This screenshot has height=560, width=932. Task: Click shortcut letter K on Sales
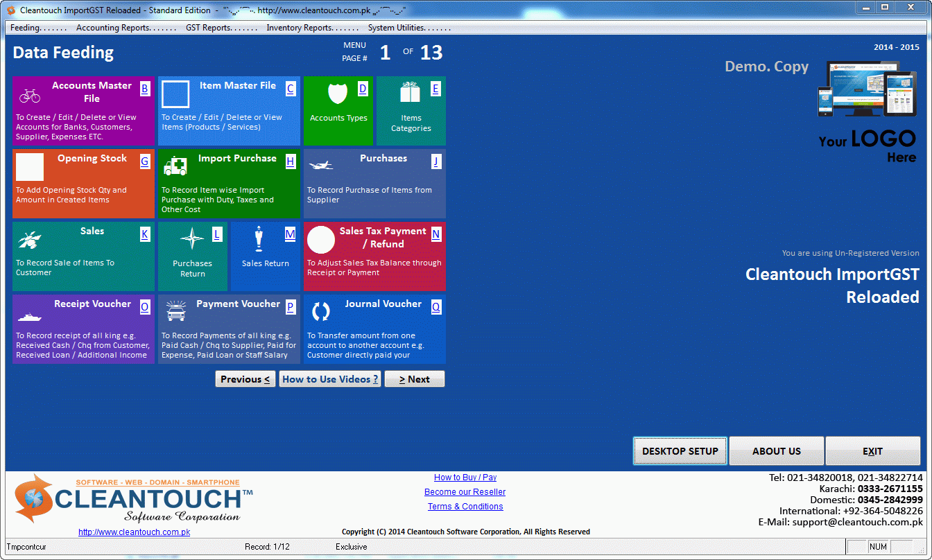145,234
